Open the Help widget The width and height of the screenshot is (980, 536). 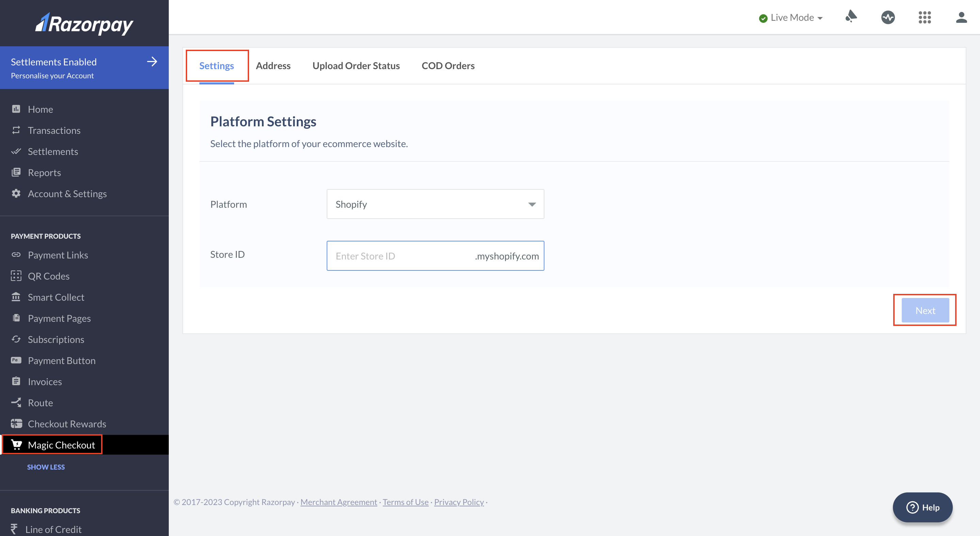[x=922, y=507]
